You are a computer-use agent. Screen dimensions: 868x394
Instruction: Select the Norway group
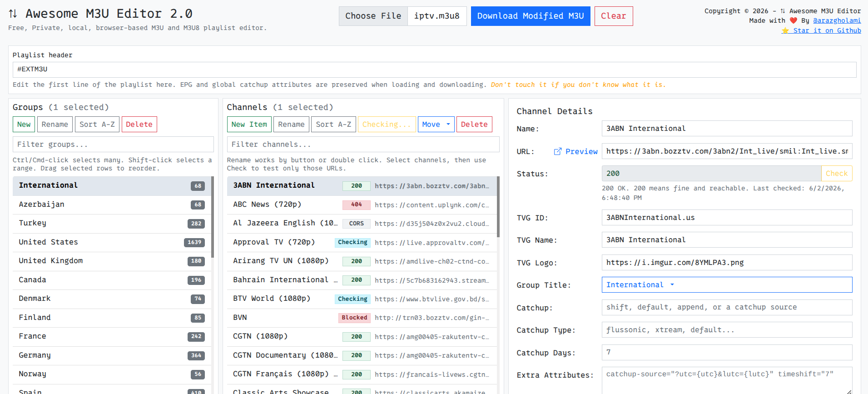click(x=112, y=374)
